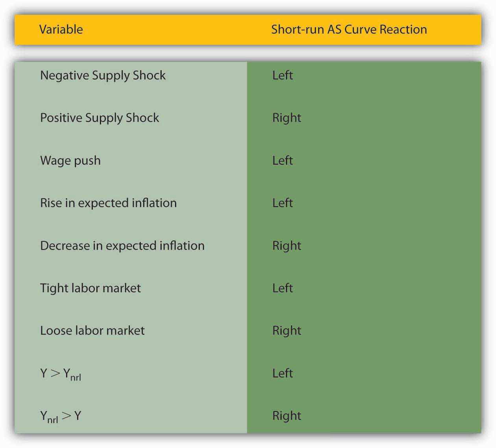
Task: Click "Left" in the Tight labor market row
Action: [x=282, y=288]
